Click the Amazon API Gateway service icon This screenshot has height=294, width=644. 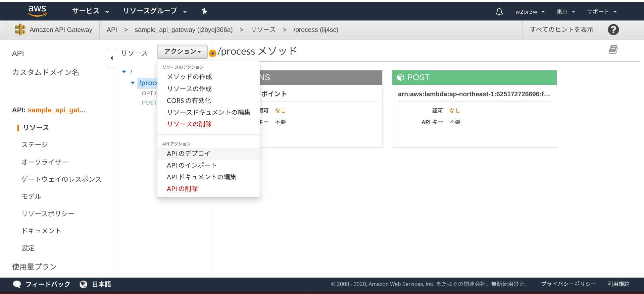[x=20, y=30]
